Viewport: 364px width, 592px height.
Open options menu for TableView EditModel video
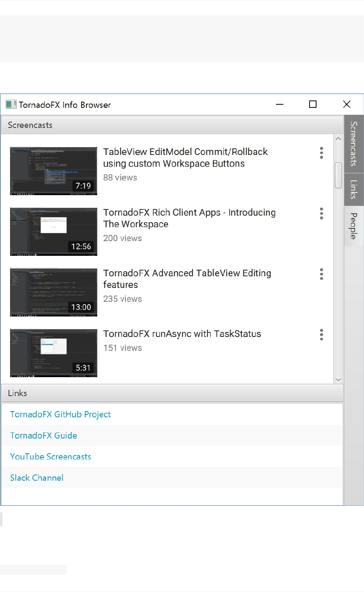(x=321, y=153)
